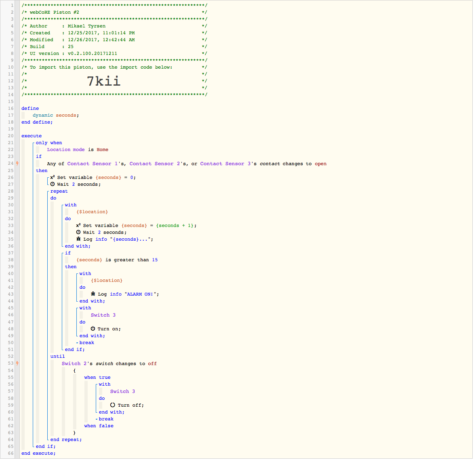Image resolution: width=476 pixels, height=462 pixels.
Task: Select Switch 2 device on line 53
Action: pos(74,363)
